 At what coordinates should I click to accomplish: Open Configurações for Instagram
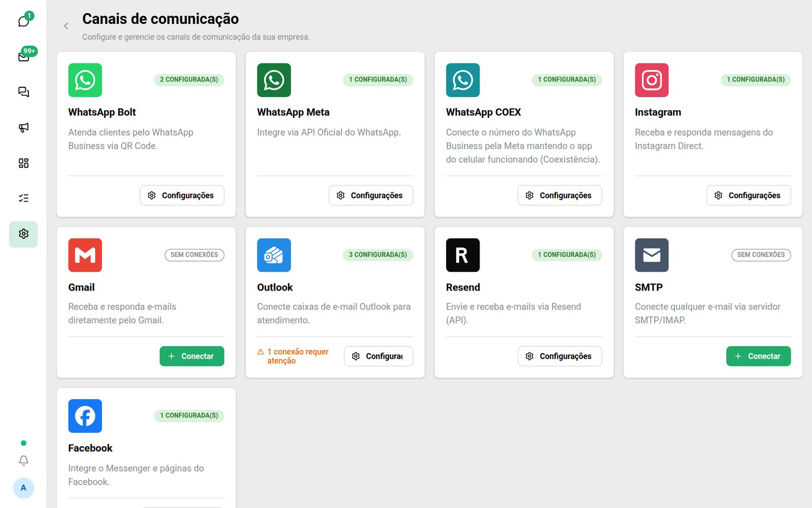749,196
